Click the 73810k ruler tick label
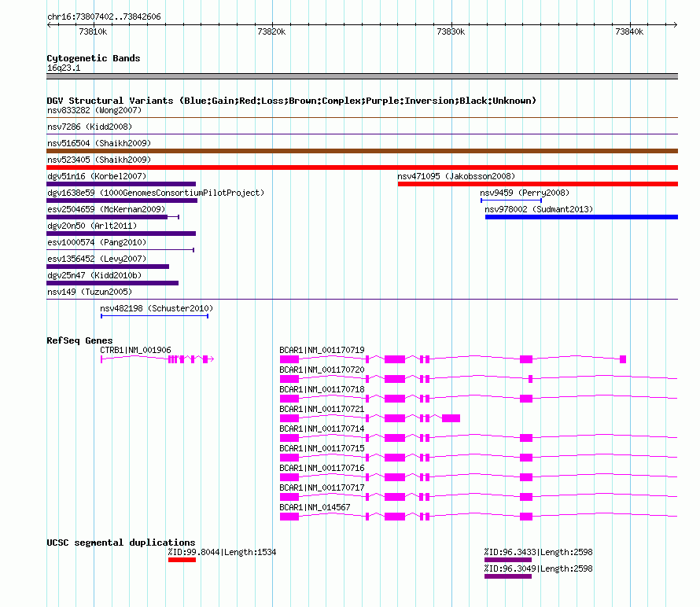This screenshot has width=700, height=607. pyautogui.click(x=93, y=31)
